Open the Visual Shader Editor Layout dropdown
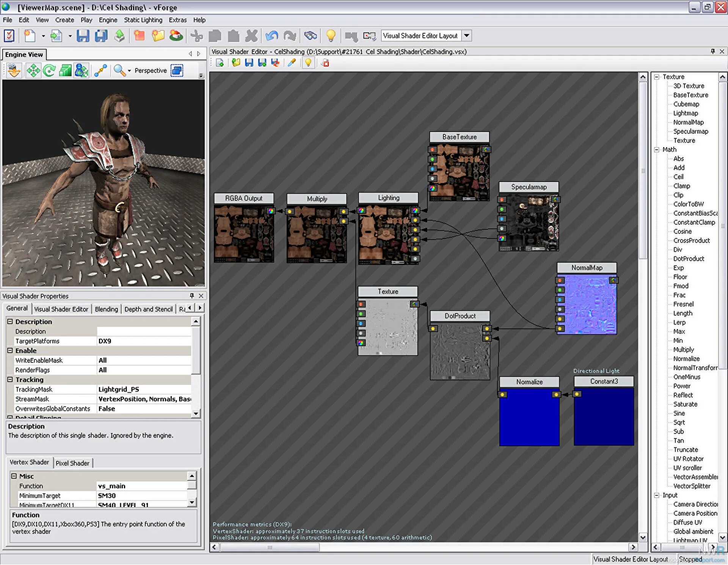 467,36
